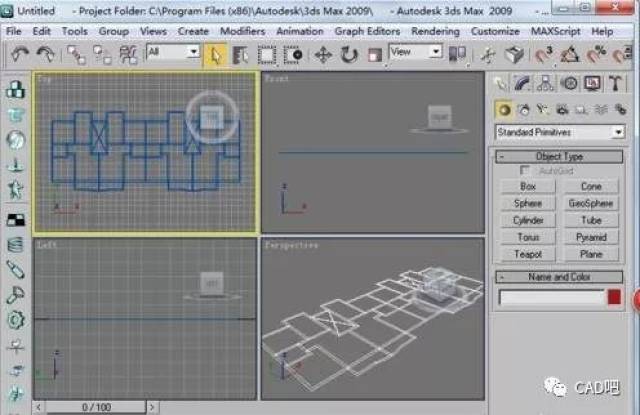Open the Animation menu
The width and height of the screenshot is (640, 415).
pyautogui.click(x=300, y=31)
